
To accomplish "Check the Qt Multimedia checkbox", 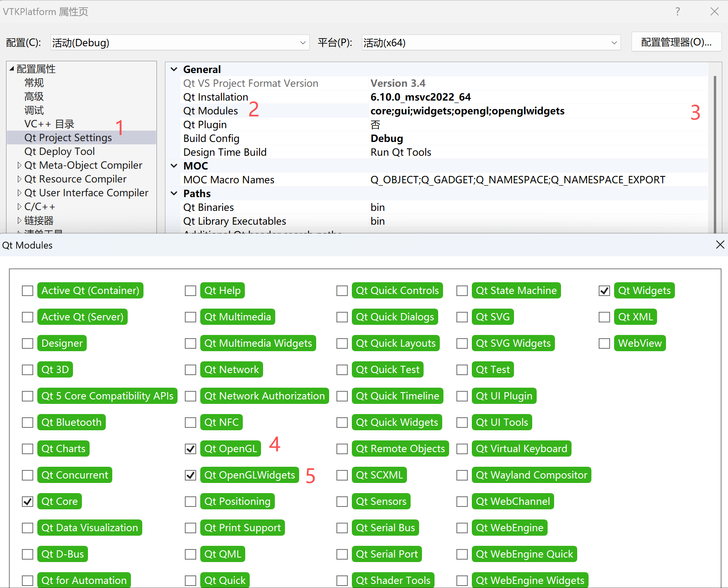I will [191, 317].
